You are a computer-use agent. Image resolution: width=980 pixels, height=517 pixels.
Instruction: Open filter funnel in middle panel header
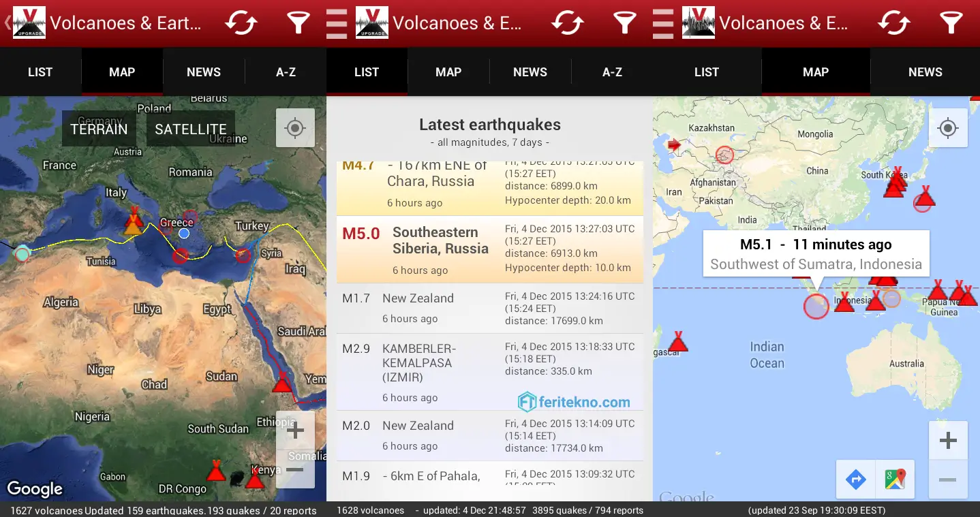(x=624, y=22)
